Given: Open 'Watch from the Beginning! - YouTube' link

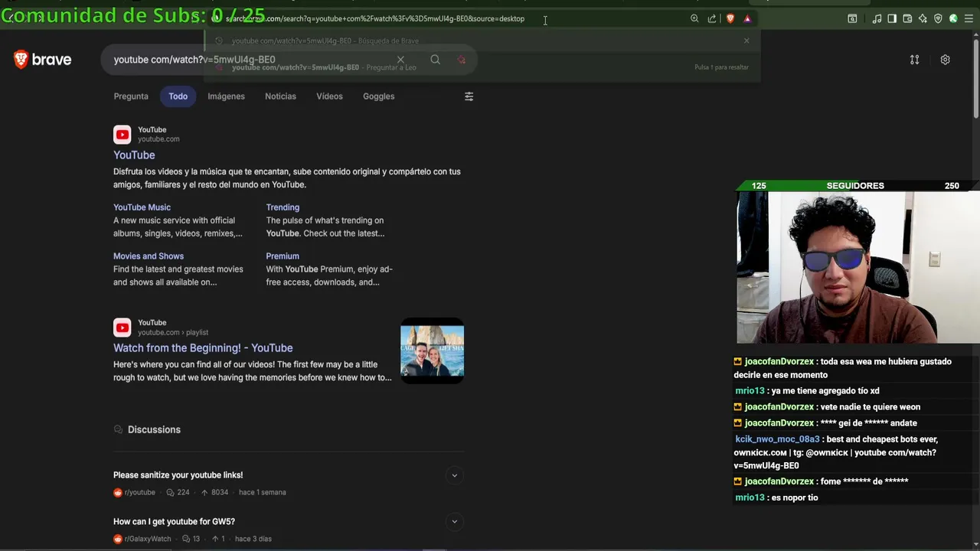Looking at the screenshot, I should point(203,348).
